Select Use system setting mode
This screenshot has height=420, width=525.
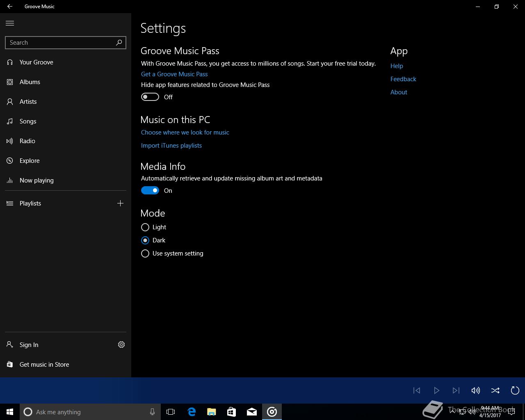coord(145,253)
